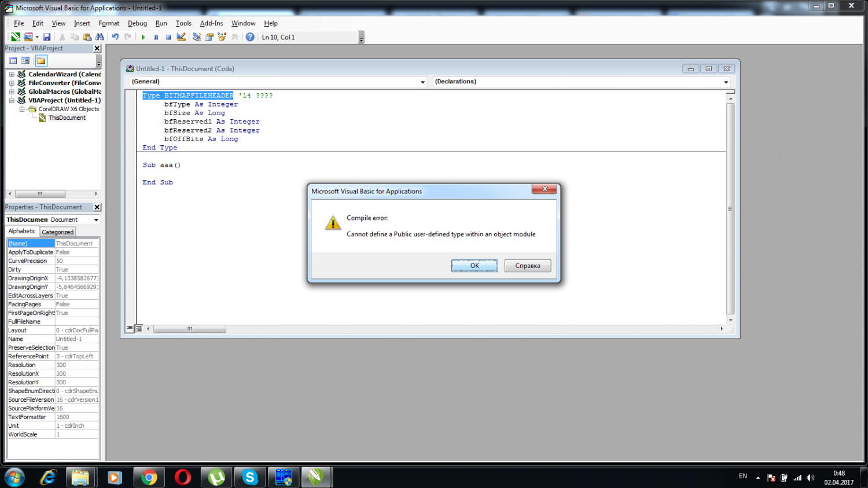Expand the GlobalMacros project node

[12, 91]
